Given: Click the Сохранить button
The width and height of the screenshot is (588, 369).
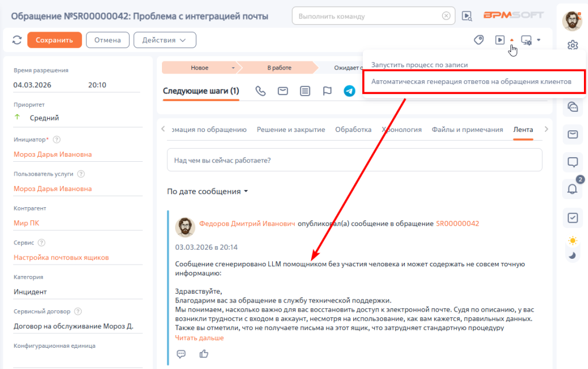Looking at the screenshot, I should pyautogui.click(x=54, y=40).
